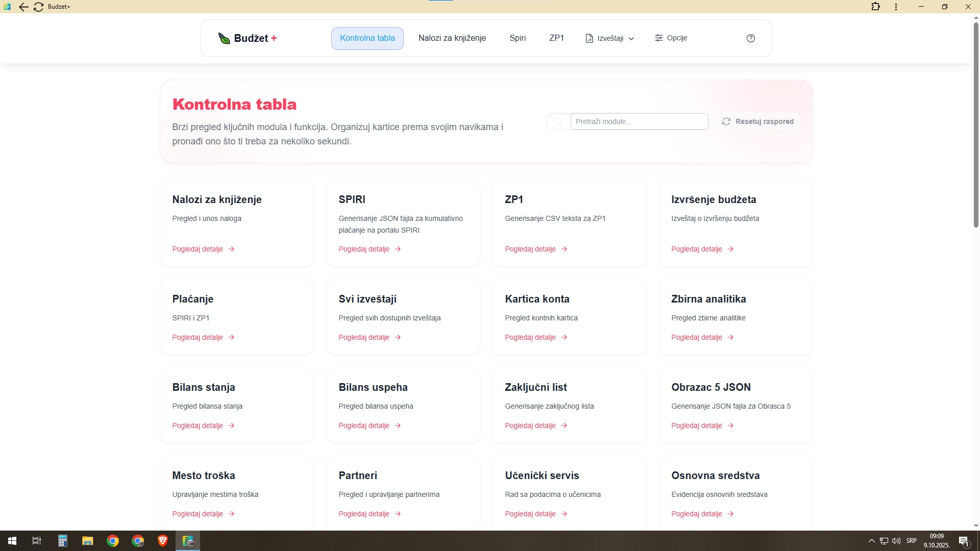The width and height of the screenshot is (980, 551).
Task: Click the search magnifier icon
Action: 558,121
